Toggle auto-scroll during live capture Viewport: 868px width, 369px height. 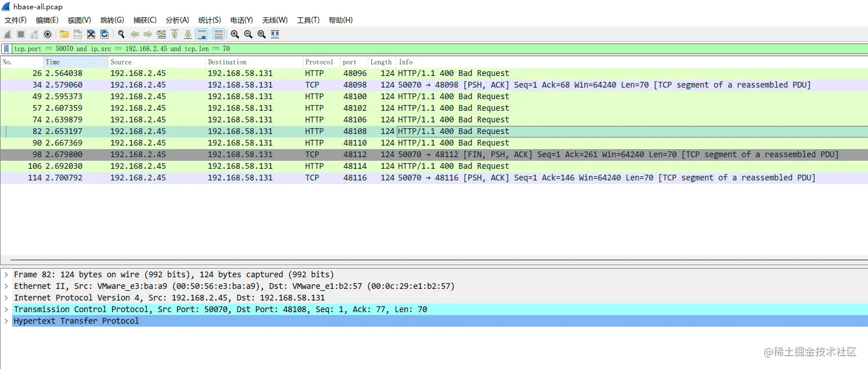(202, 34)
